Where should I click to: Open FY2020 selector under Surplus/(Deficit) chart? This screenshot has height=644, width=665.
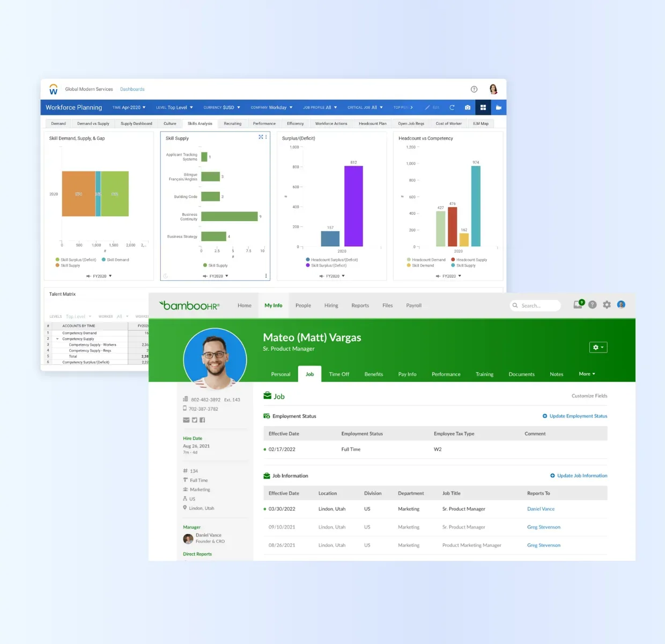(332, 276)
